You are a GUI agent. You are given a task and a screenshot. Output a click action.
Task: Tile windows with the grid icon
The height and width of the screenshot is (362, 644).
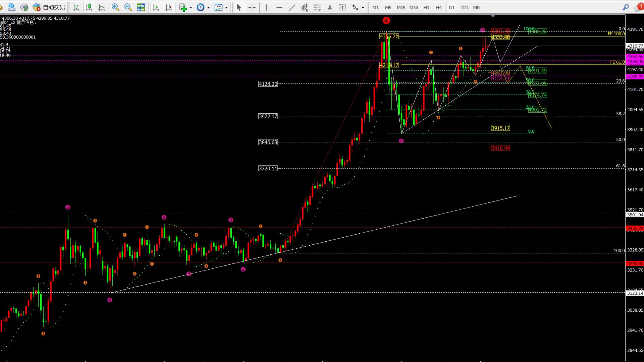tap(141, 7)
